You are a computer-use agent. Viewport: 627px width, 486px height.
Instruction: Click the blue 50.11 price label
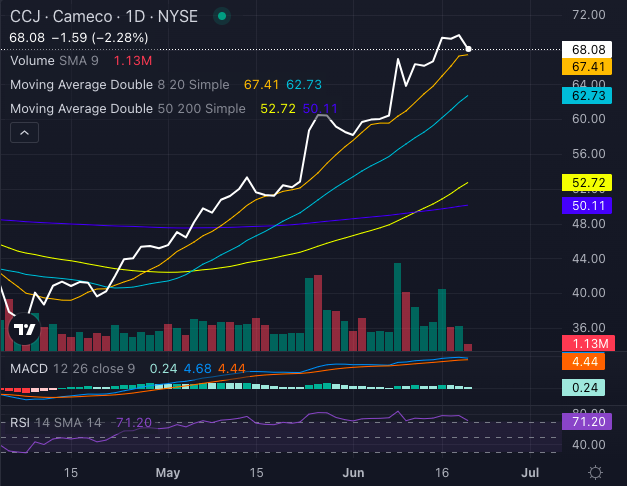[x=587, y=206]
